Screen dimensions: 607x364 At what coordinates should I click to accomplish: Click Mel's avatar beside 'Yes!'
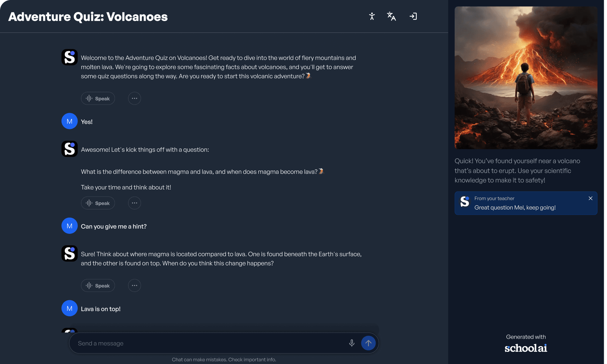pyautogui.click(x=69, y=121)
